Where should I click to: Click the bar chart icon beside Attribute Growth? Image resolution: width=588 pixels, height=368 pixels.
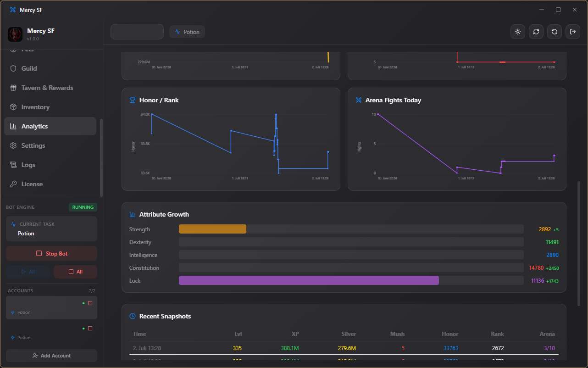pos(133,214)
